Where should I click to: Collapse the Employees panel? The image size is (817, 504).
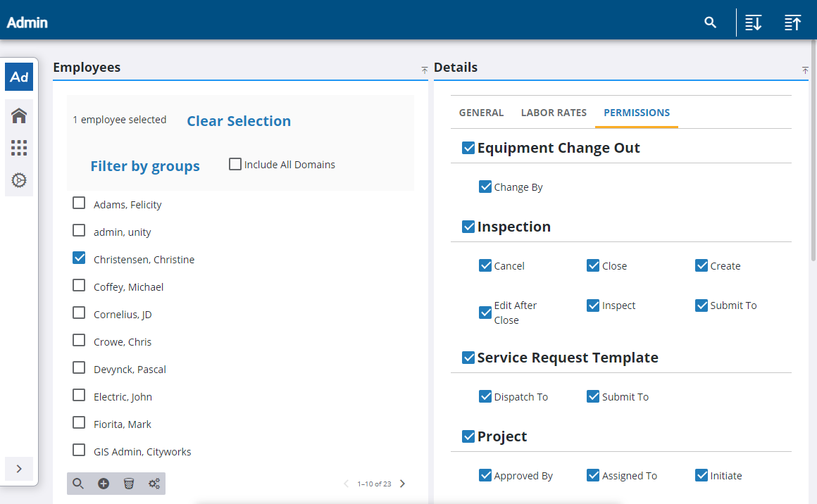pyautogui.click(x=424, y=70)
